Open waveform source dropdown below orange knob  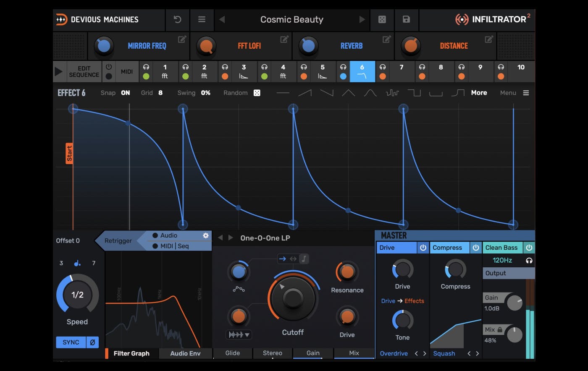point(239,335)
